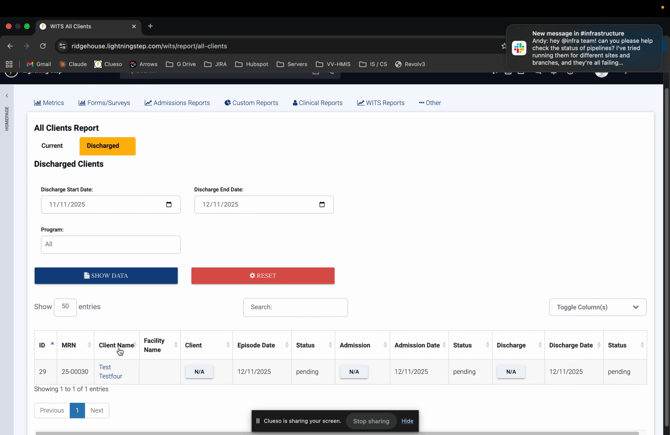
Task: Open calendar picker for Discharge Start Date
Action: (x=168, y=204)
